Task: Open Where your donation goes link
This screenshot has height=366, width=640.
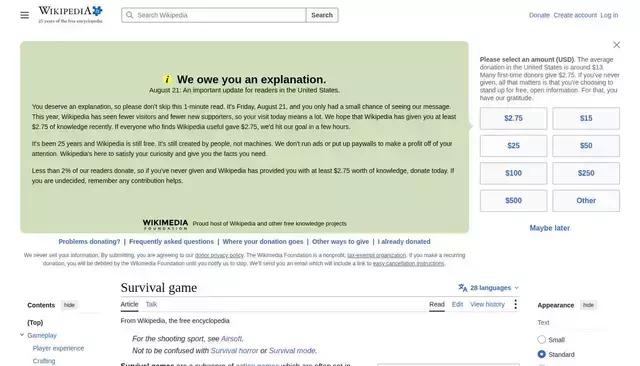Action: 263,242
